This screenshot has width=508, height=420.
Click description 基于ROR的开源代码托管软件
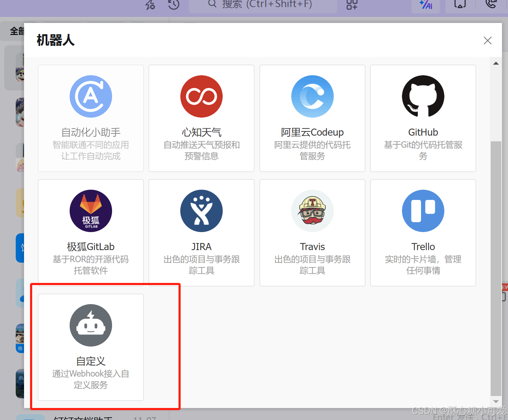(x=91, y=265)
